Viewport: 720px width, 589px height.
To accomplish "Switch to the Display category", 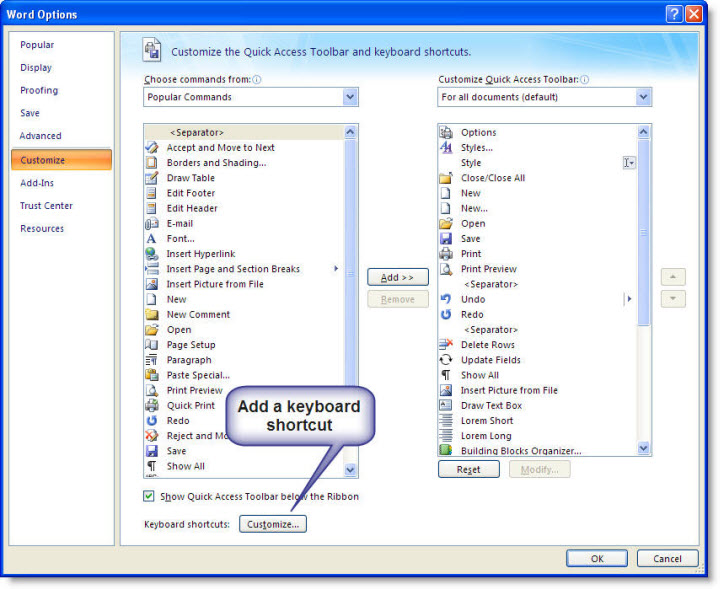I will 36,67.
